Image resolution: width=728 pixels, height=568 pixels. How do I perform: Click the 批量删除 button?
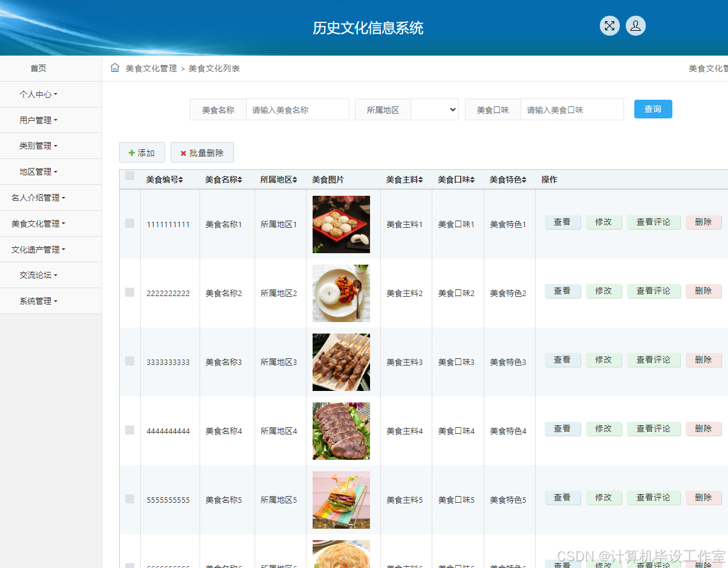[x=202, y=153]
